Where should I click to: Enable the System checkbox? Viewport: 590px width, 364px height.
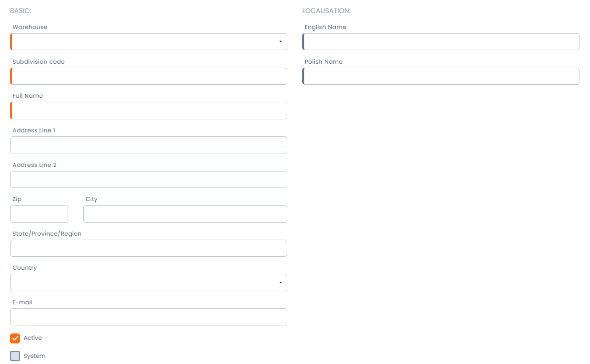[15, 356]
